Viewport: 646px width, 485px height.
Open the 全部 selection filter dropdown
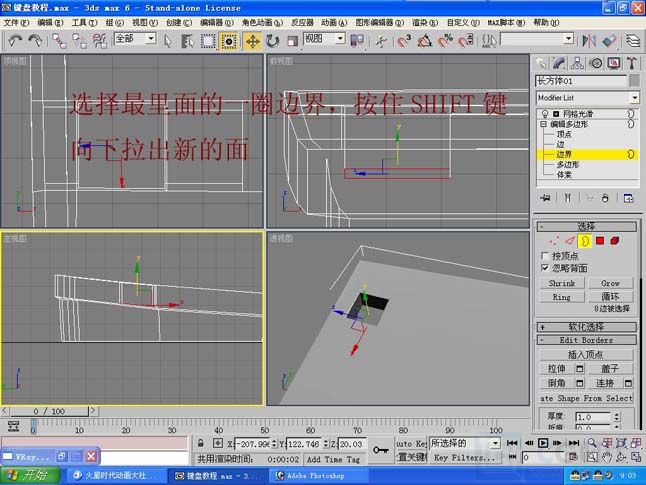coord(151,39)
